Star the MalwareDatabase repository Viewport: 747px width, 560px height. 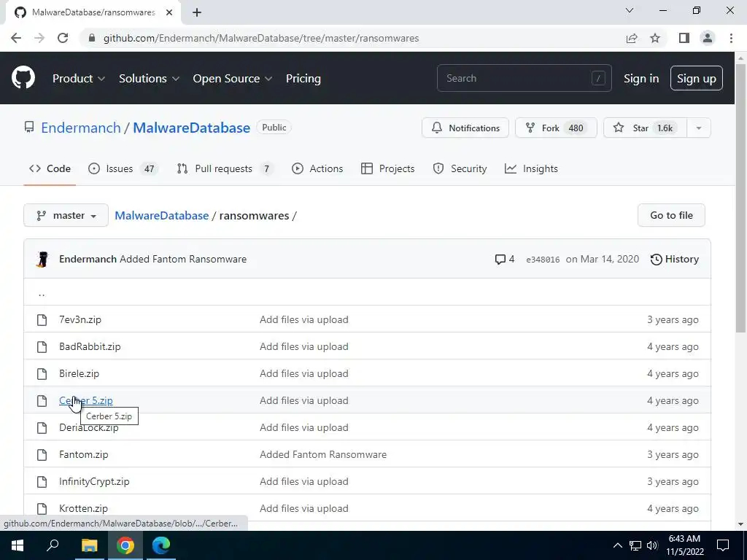tap(645, 128)
